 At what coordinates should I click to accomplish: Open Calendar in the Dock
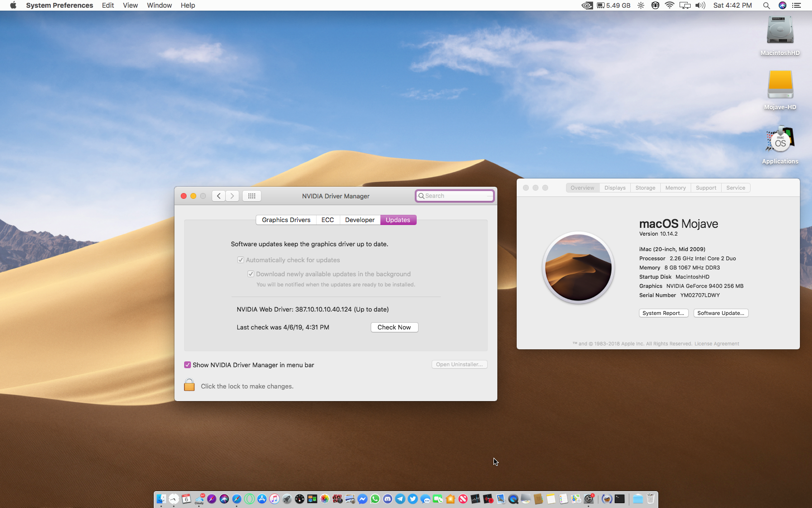[186, 499]
